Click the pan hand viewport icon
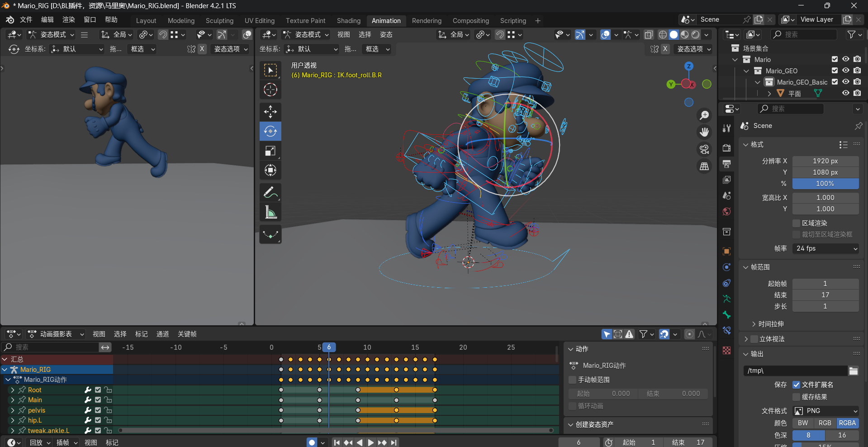Viewport: 868px width, 447px height. point(704,132)
